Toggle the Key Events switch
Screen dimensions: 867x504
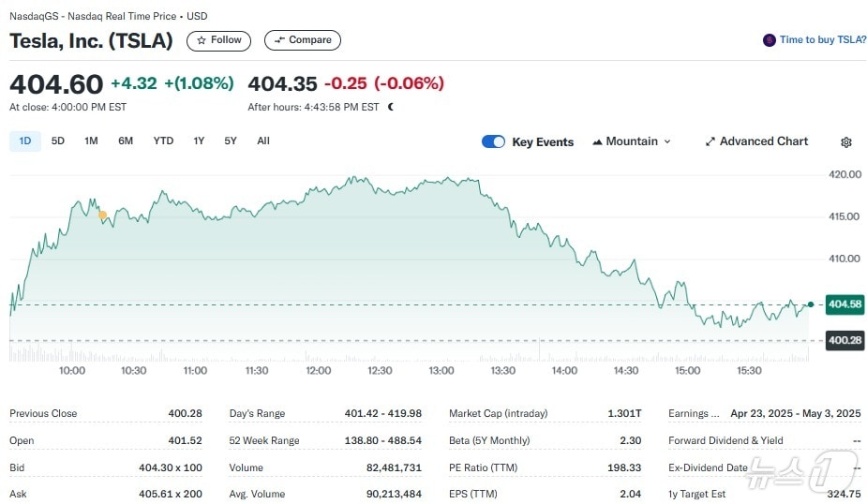tap(493, 142)
